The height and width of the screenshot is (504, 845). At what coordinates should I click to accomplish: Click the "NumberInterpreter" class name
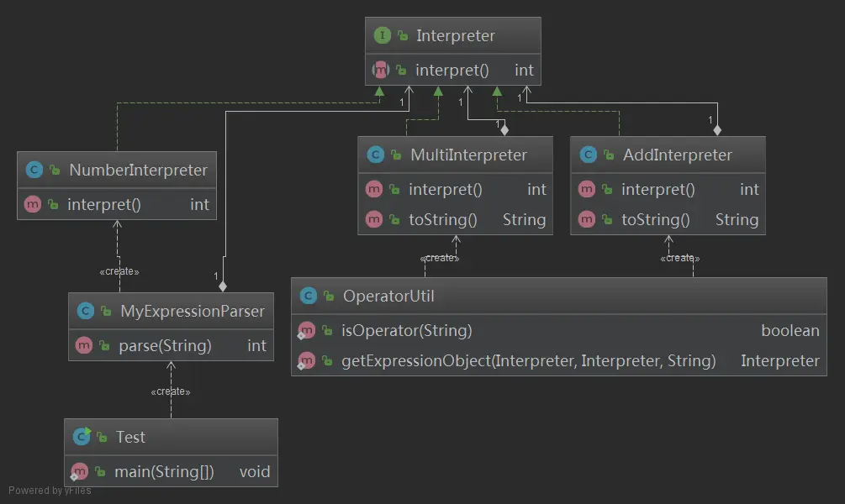138,171
